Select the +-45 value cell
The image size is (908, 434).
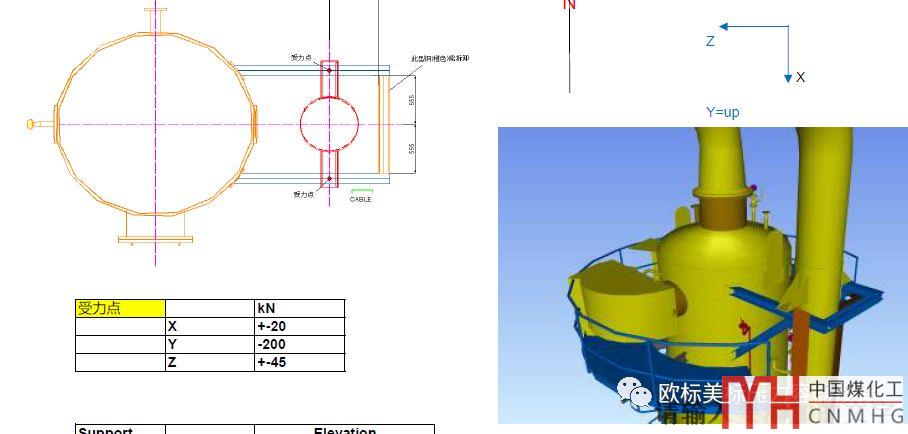tap(299, 362)
